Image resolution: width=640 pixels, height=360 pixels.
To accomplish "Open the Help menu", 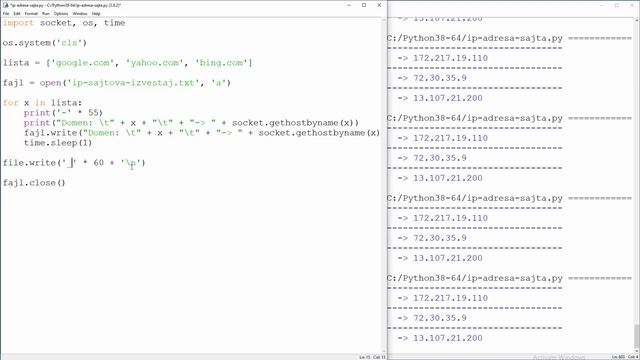I will point(96,13).
